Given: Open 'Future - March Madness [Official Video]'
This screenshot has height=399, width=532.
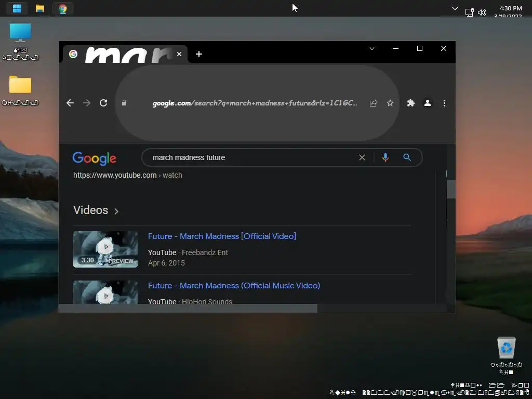Looking at the screenshot, I should [x=222, y=236].
